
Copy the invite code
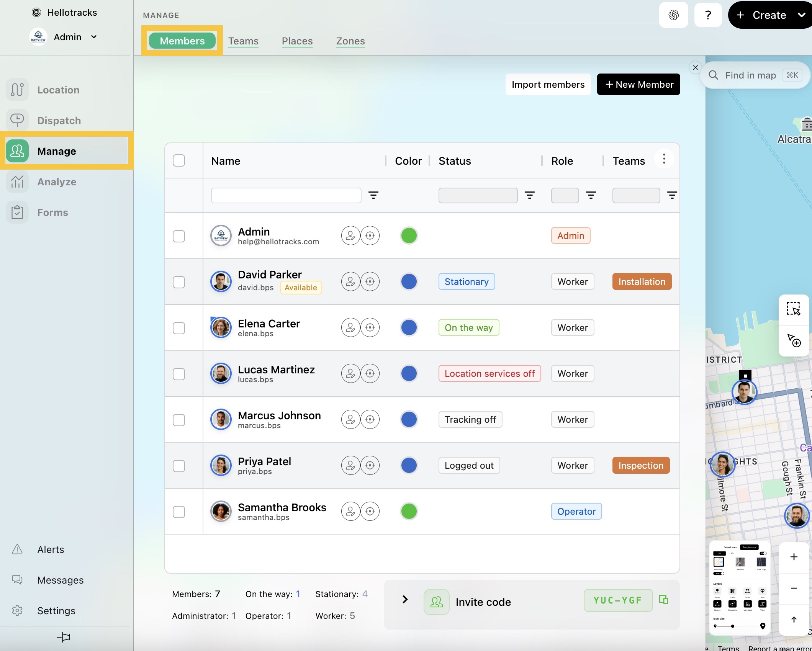click(663, 599)
